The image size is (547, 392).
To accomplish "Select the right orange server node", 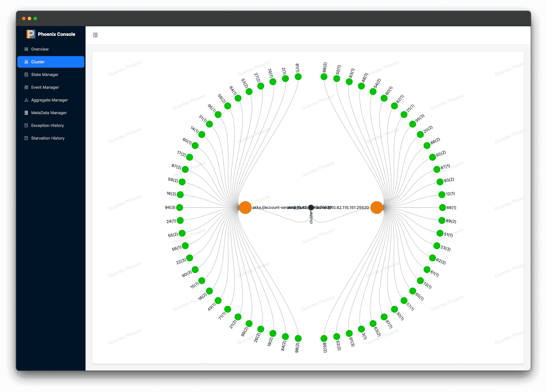I will click(x=377, y=208).
